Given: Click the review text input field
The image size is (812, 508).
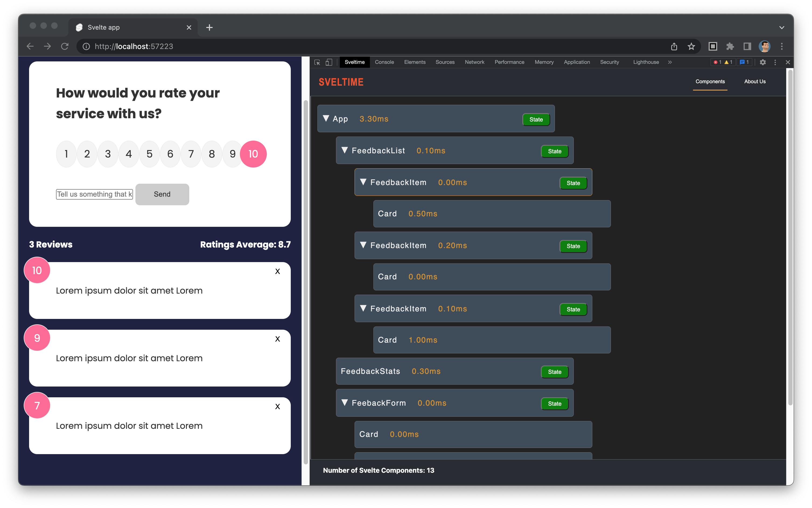Looking at the screenshot, I should point(94,194).
